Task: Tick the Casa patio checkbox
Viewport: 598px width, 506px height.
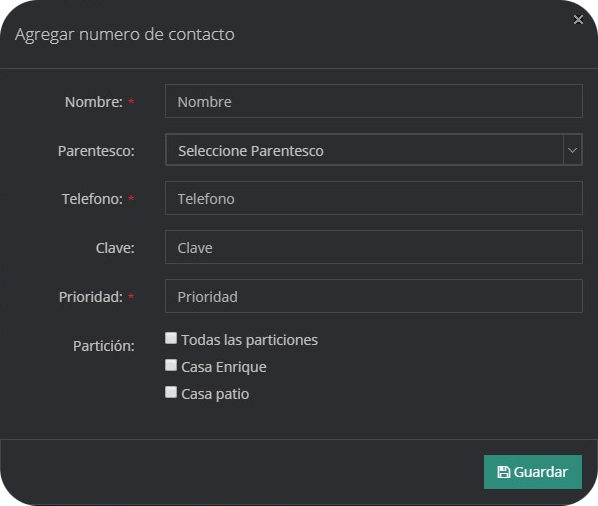Action: [171, 392]
